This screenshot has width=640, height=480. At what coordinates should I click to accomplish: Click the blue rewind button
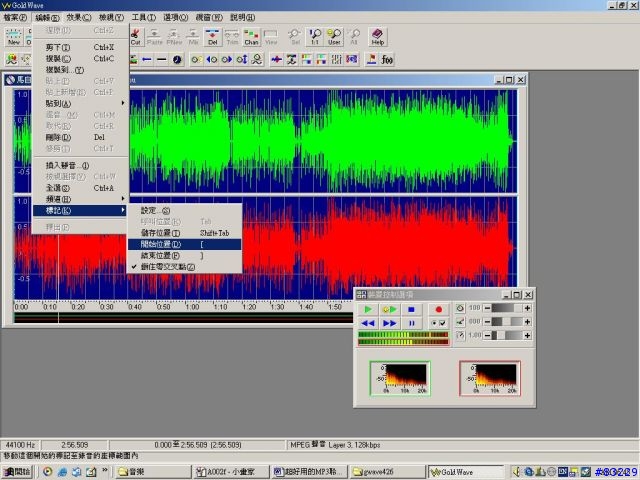(x=368, y=323)
